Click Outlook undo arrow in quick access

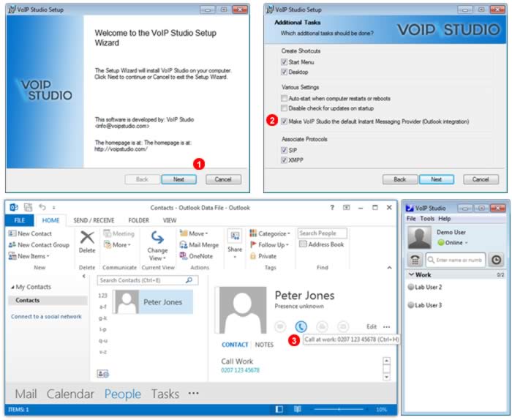42,207
